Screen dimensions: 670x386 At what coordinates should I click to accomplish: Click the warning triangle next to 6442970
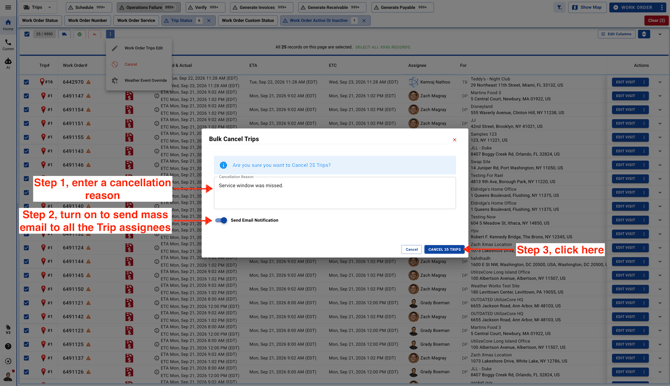click(x=88, y=82)
